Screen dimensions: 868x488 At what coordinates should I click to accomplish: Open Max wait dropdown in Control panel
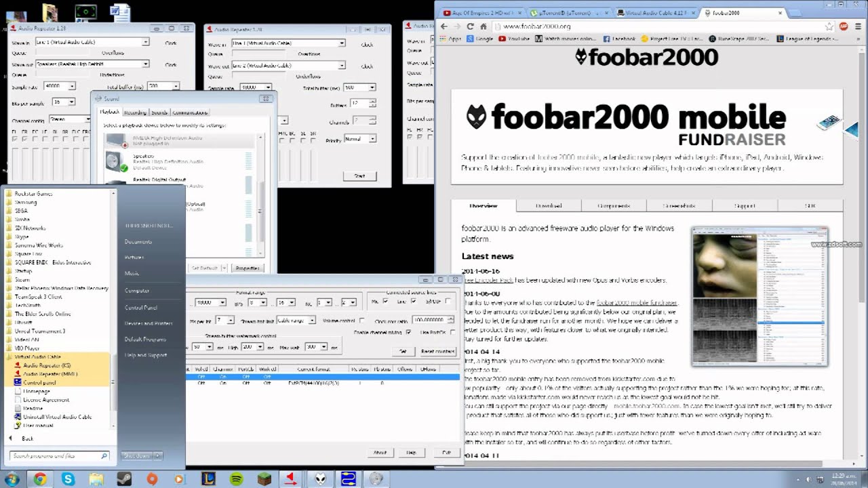click(315, 347)
